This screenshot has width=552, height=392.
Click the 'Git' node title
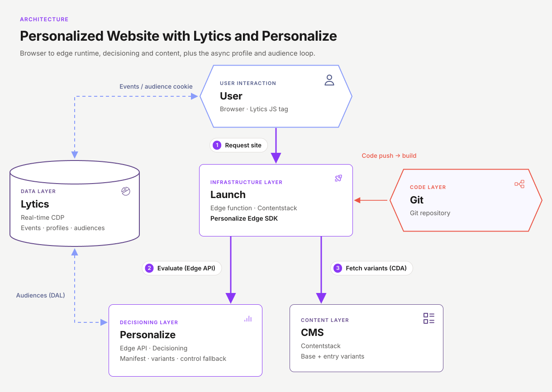click(x=417, y=200)
